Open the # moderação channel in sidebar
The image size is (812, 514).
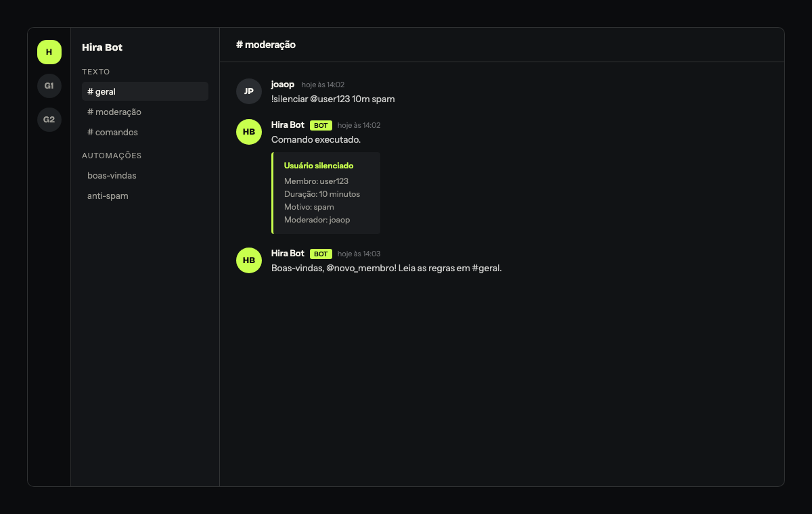tap(145, 112)
